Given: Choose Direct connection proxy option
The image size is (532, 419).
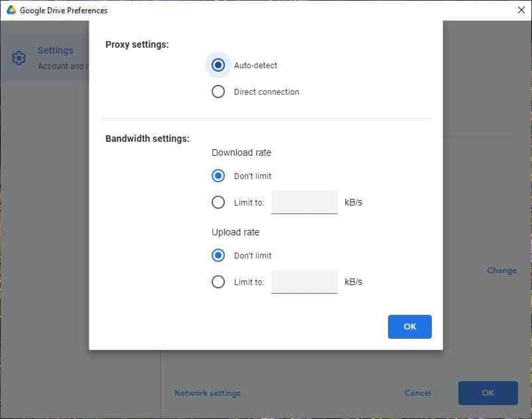Looking at the screenshot, I should pos(218,91).
